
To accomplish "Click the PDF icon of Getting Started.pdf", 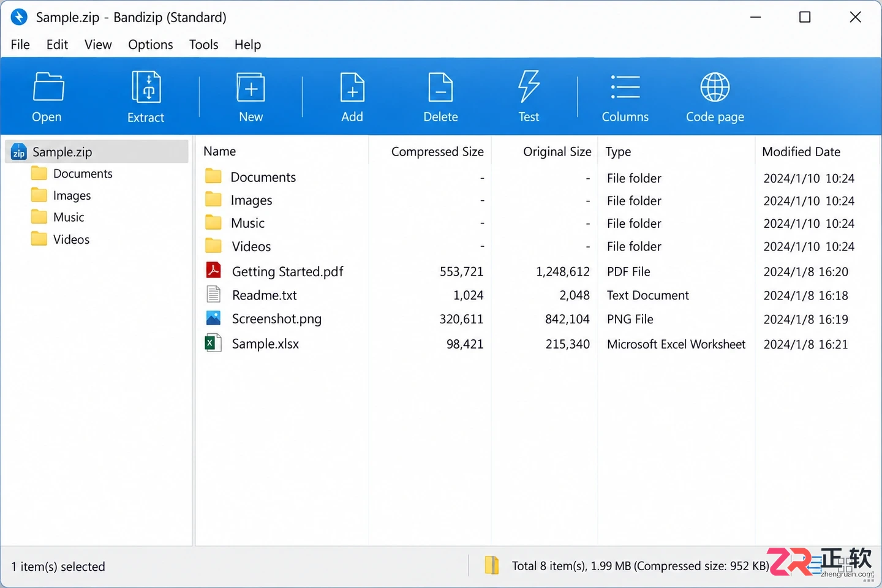I will click(x=213, y=270).
